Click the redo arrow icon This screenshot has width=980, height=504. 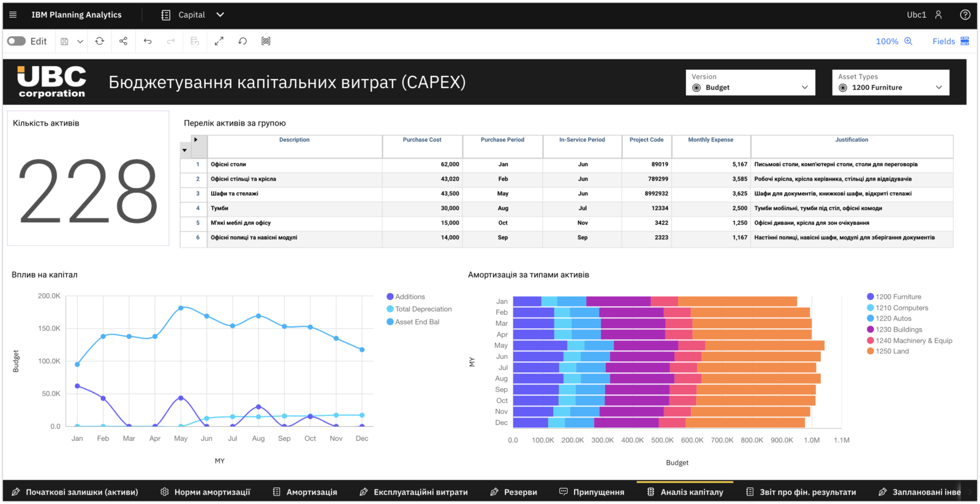click(171, 41)
